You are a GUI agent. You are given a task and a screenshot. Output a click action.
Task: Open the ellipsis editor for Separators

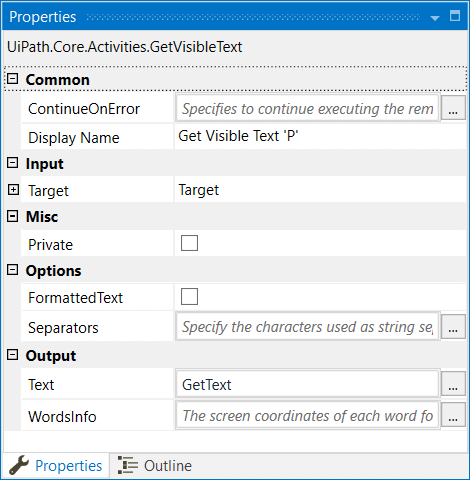(x=453, y=327)
